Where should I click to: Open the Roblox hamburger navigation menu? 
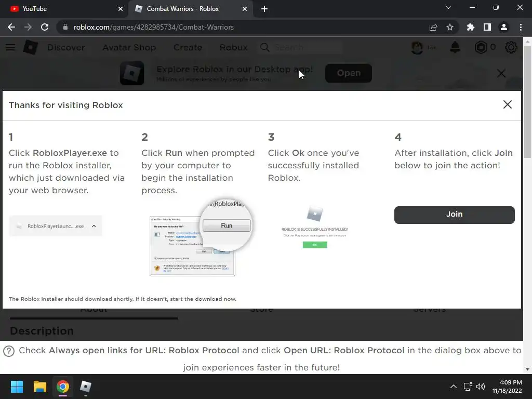tap(10, 47)
